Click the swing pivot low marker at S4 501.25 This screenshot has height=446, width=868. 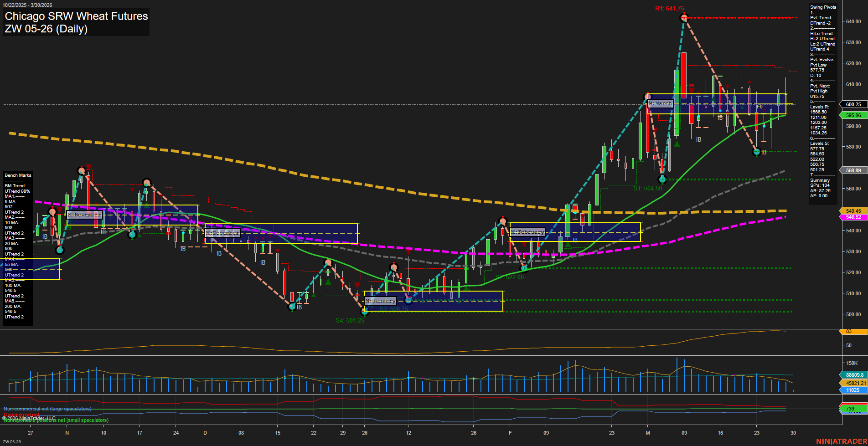364,312
